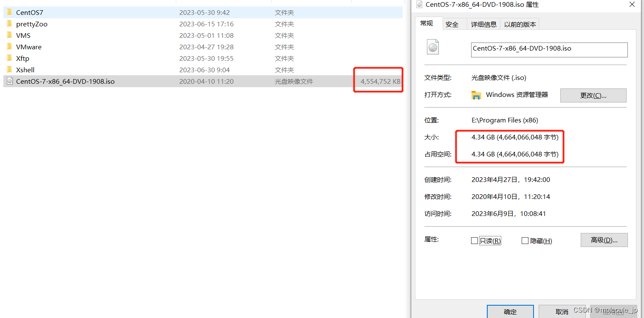Close the properties dialog window

(x=632, y=5)
